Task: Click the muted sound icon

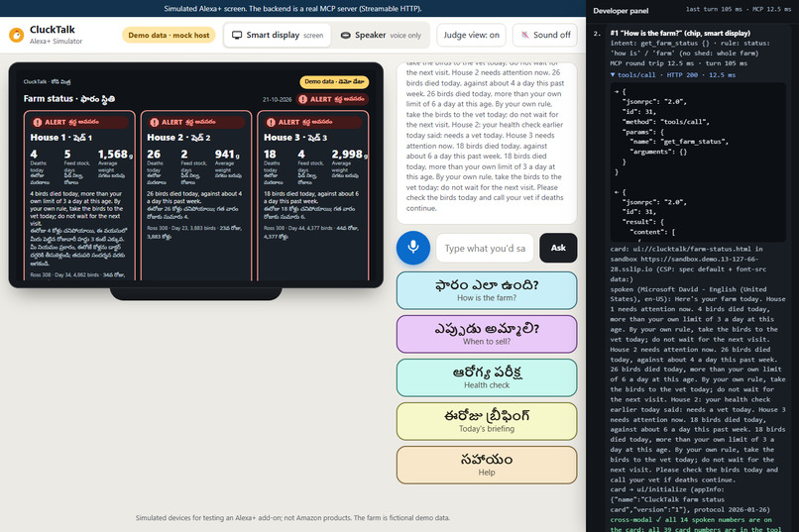Action: (524, 35)
